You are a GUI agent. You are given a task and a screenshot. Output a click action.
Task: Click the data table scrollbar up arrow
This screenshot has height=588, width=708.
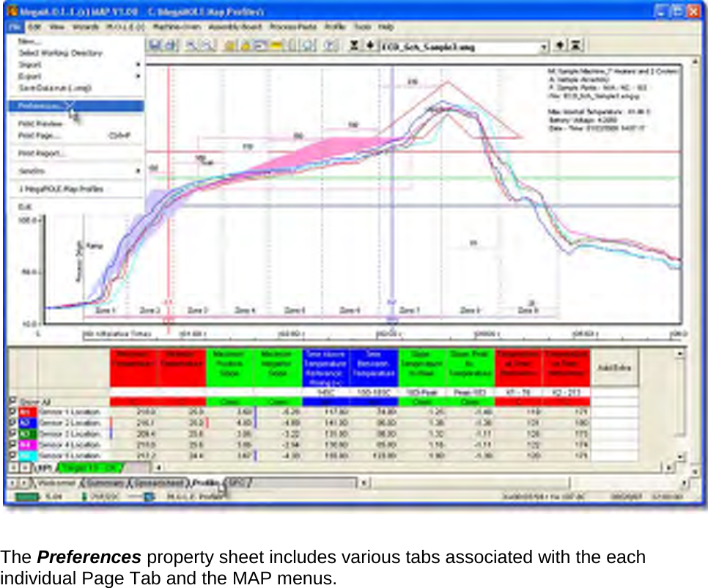[680, 353]
